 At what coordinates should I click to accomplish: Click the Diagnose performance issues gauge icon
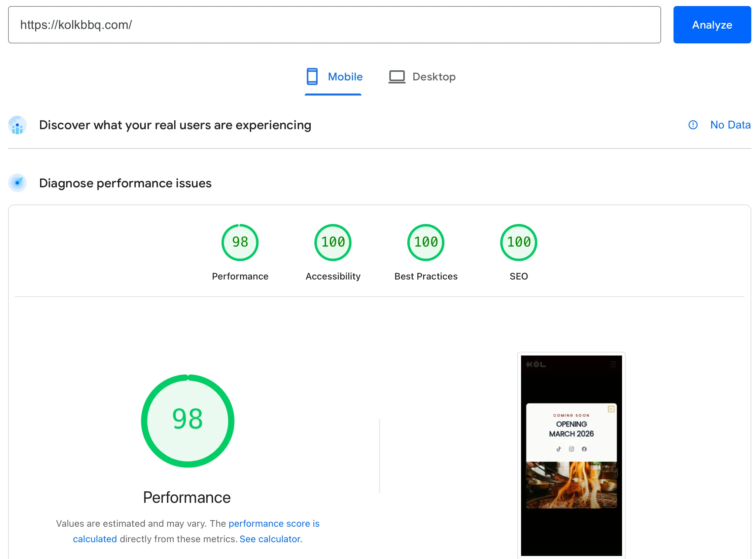(x=17, y=183)
